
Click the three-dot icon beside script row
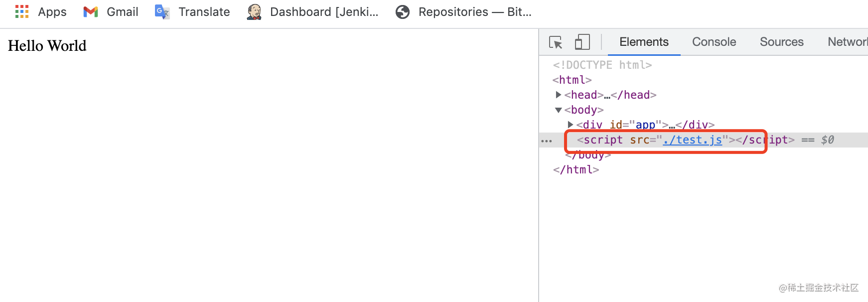[547, 141]
